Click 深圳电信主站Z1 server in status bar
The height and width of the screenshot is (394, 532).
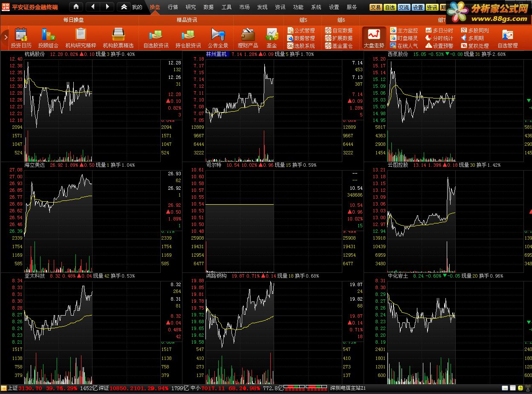[348, 388]
